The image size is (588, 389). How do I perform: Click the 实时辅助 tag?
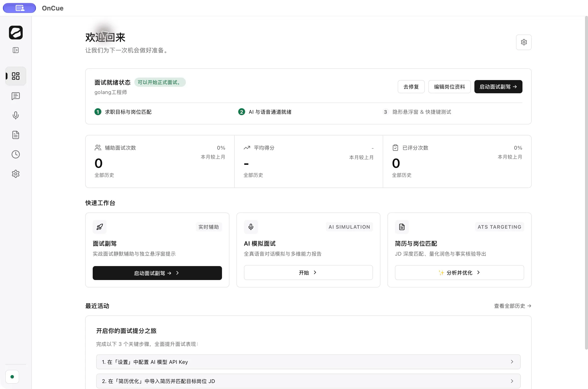coord(209,227)
